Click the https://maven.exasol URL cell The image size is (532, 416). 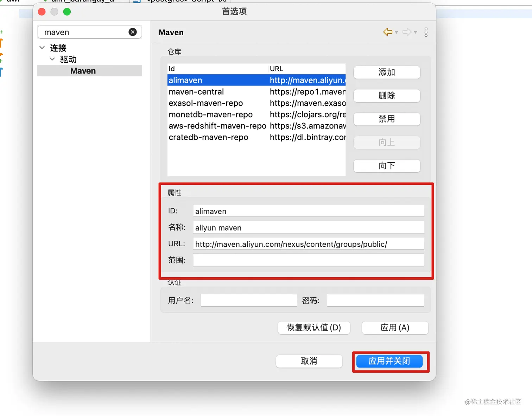308,103
